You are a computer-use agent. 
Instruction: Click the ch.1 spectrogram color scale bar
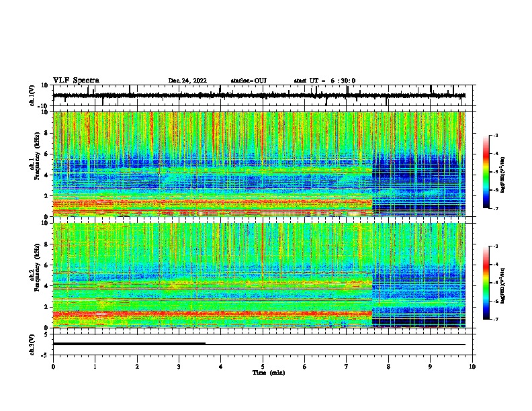point(486,172)
